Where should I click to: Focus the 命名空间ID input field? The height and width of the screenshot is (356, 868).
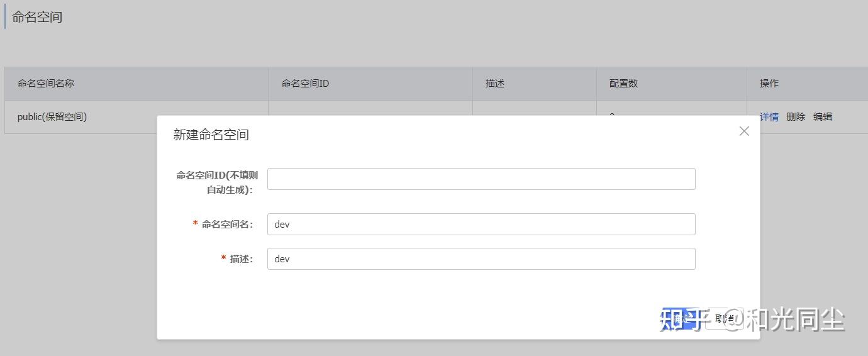click(x=481, y=179)
